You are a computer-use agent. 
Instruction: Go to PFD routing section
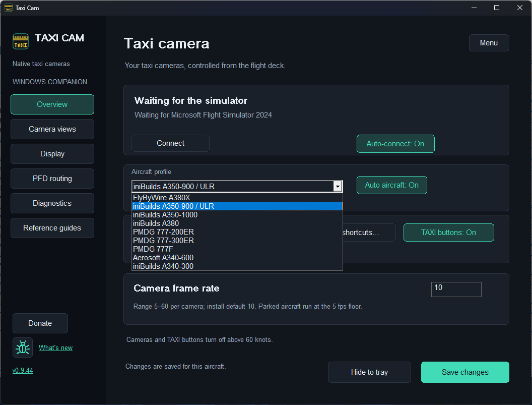pos(52,179)
